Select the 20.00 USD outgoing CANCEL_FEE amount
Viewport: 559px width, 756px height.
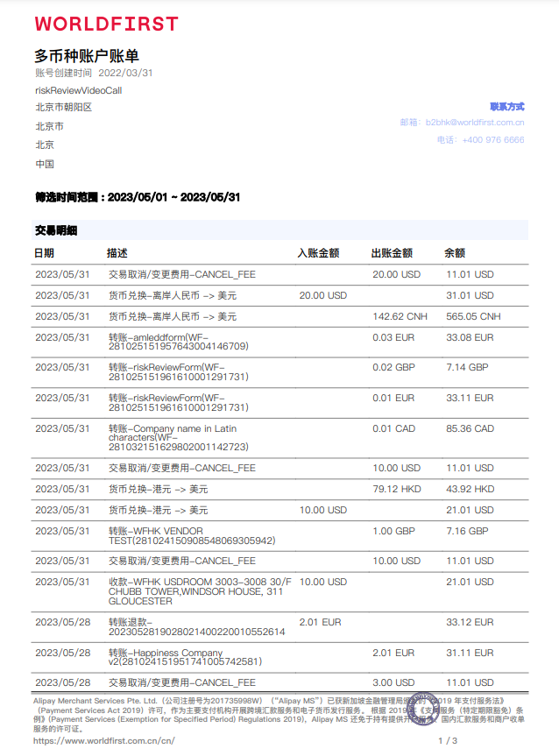[x=396, y=274]
